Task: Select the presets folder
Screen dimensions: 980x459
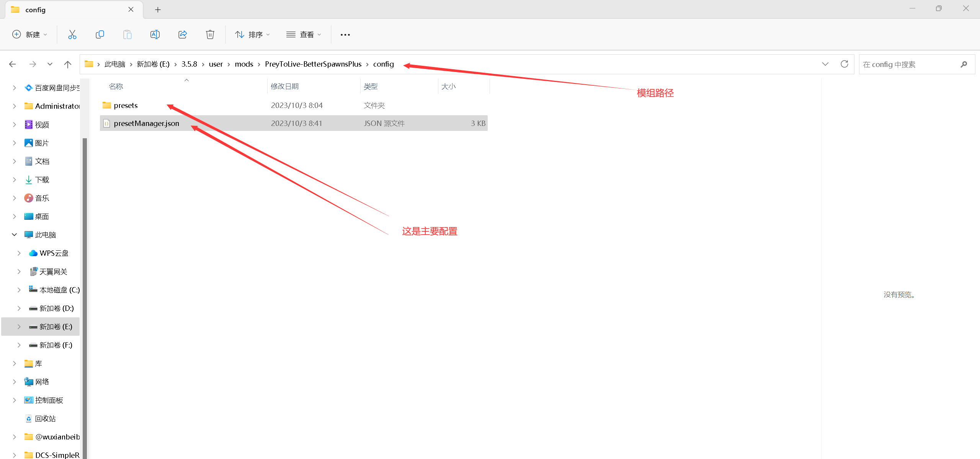Action: [x=294, y=105]
